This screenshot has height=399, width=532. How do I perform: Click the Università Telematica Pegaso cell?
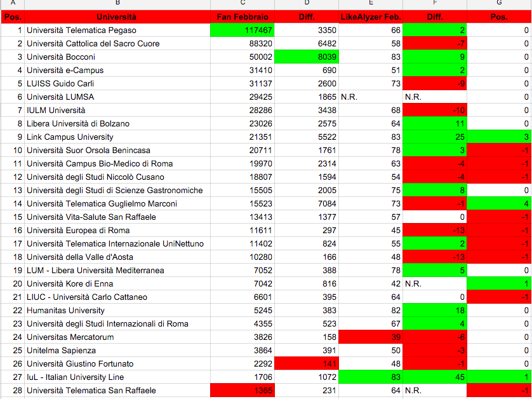pos(117,30)
